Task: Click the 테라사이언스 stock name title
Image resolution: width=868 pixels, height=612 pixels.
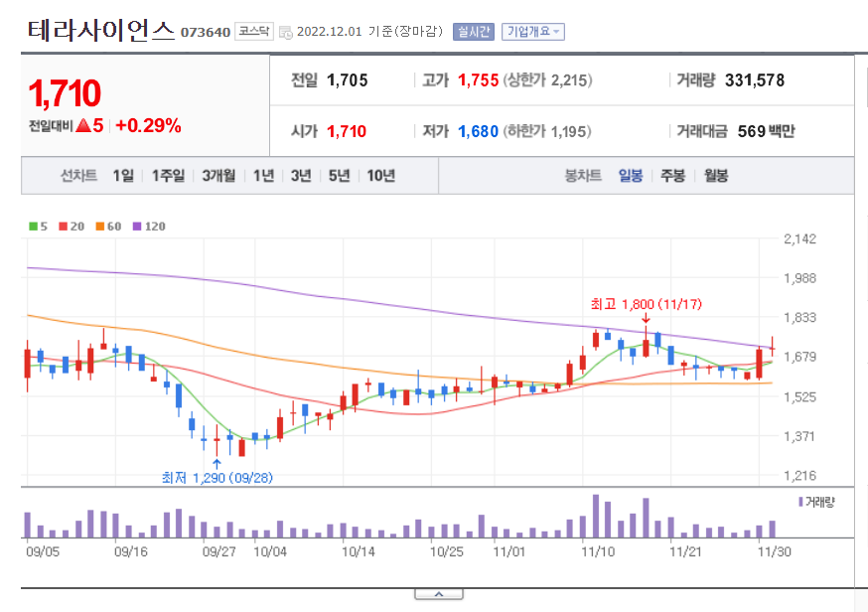Action: tap(100, 31)
